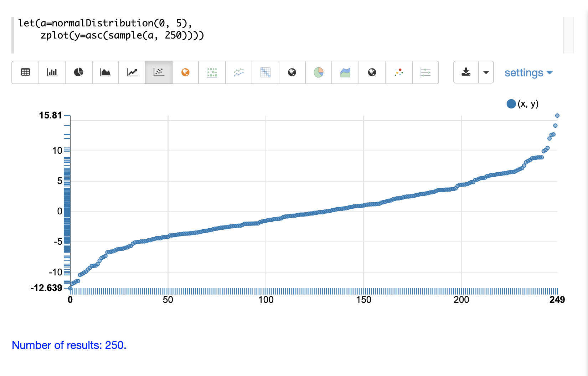Pick the colored multi-line chart icon

click(x=239, y=72)
